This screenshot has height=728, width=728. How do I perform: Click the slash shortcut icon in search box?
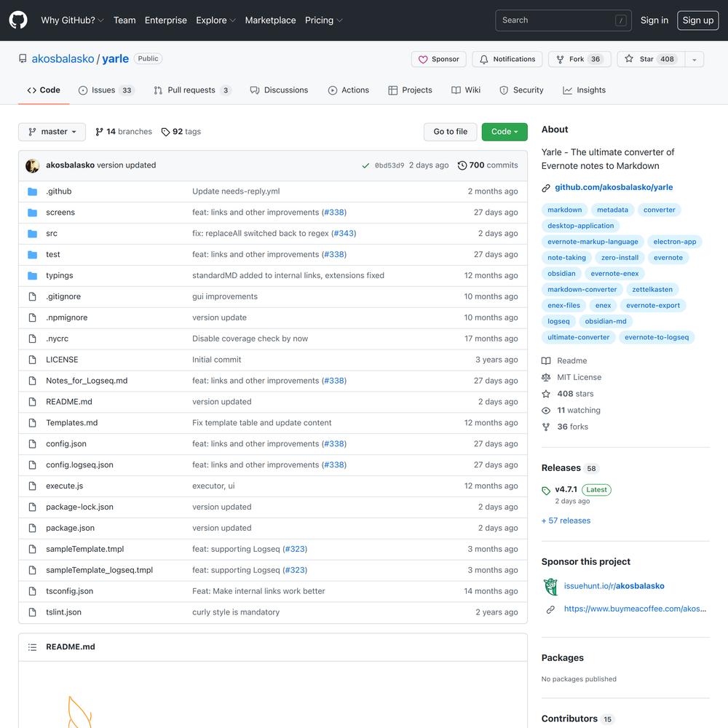[621, 20]
